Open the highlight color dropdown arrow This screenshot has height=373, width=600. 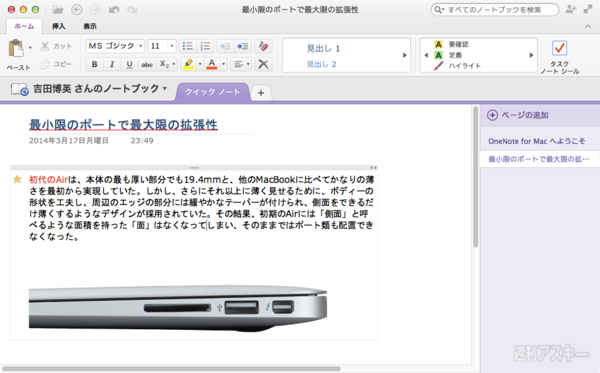point(199,64)
